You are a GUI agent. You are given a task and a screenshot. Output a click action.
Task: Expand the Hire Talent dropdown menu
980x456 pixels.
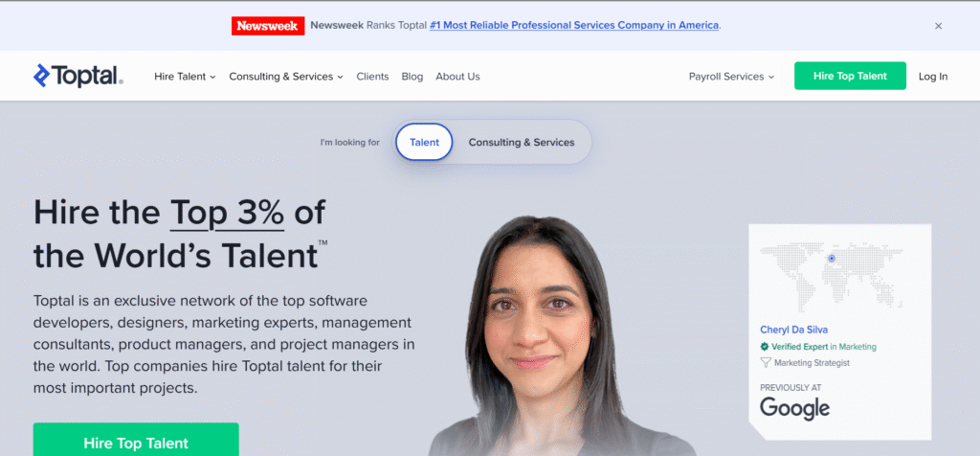pyautogui.click(x=185, y=77)
